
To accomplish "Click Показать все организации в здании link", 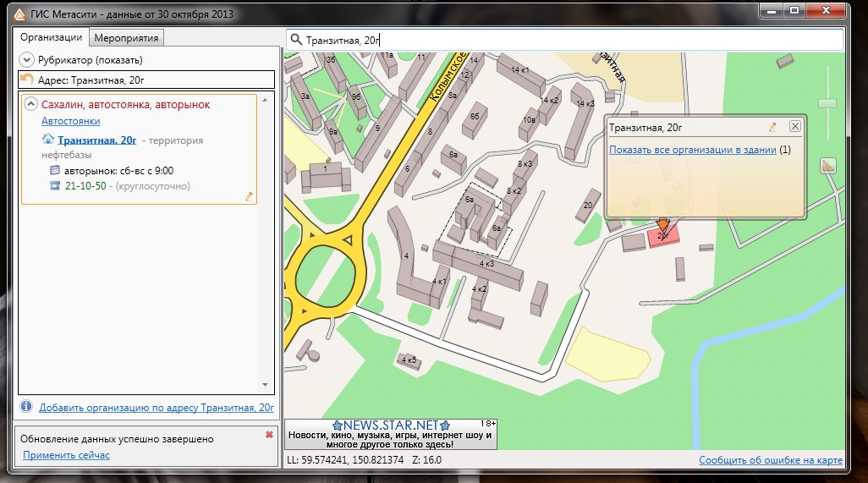I will (692, 150).
